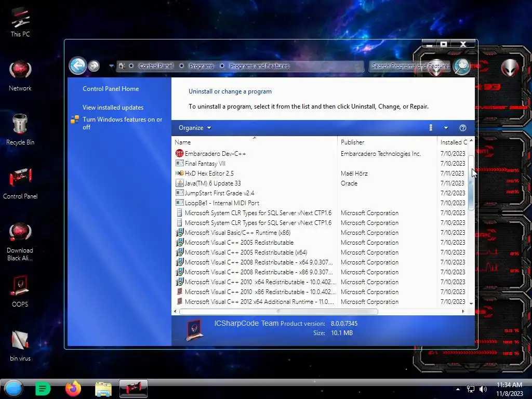The width and height of the screenshot is (532, 399).
Task: Click the details pane program icon
Action: click(195, 329)
